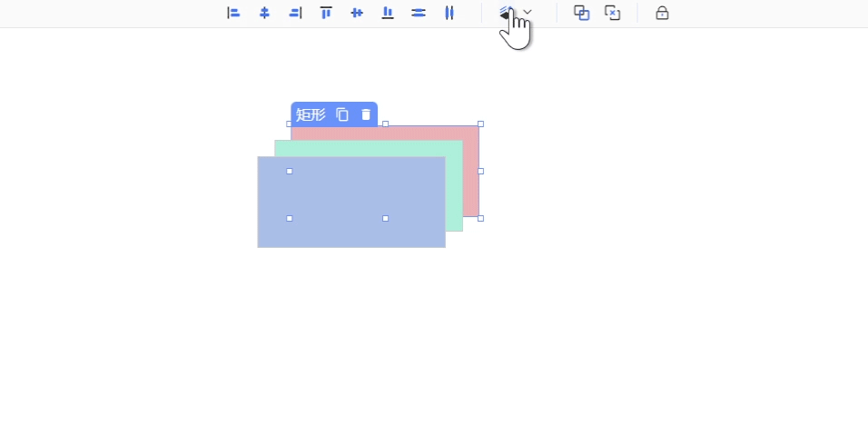868x436 pixels.
Task: Ungroup the selected shapes
Action: click(612, 13)
